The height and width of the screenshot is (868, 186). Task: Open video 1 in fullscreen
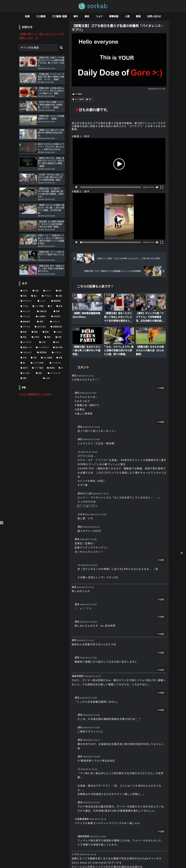162,187
